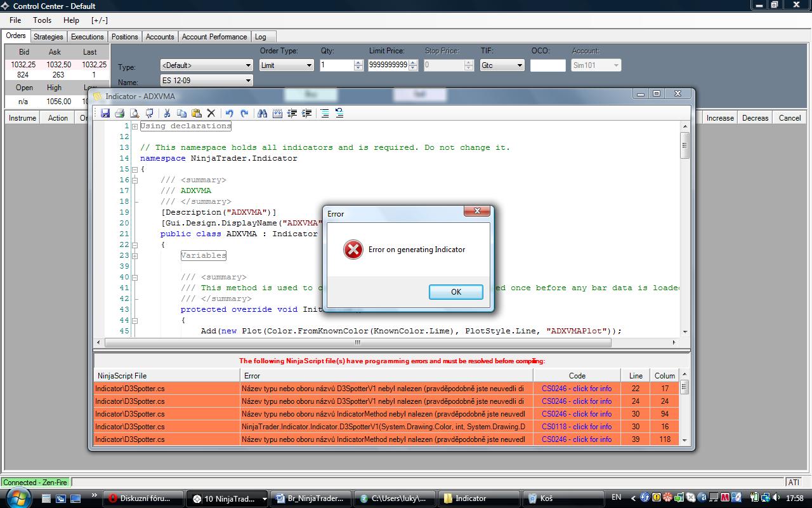Screen dimensions: 812x508
Task: Expand the Using declarations region
Action: click(x=134, y=126)
